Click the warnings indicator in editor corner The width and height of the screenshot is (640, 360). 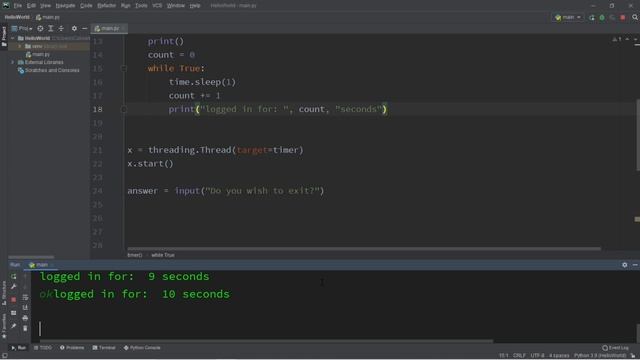(617, 39)
